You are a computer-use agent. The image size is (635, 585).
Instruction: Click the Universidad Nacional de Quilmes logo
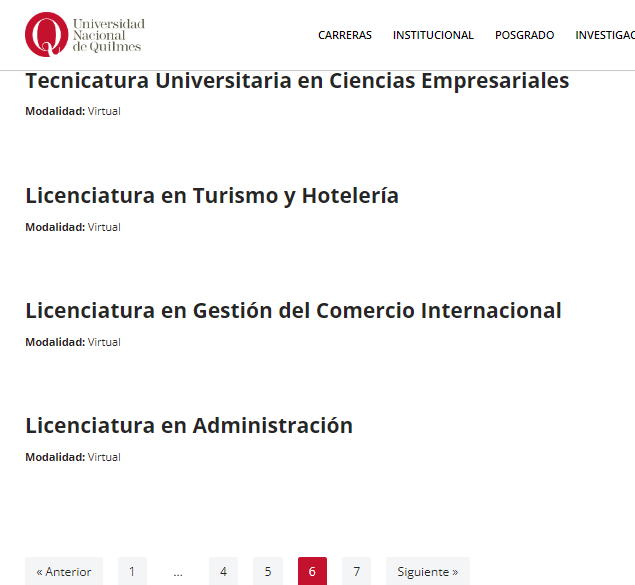tap(85, 34)
